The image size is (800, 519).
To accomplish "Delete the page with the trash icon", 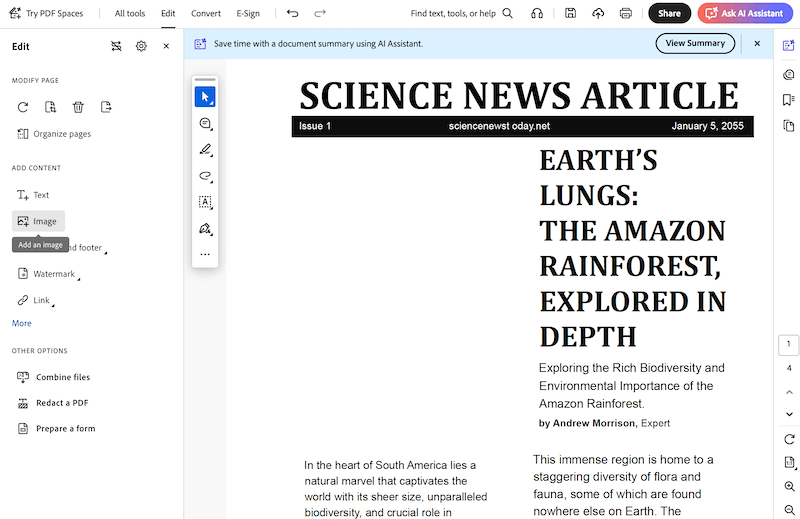I will (78, 107).
